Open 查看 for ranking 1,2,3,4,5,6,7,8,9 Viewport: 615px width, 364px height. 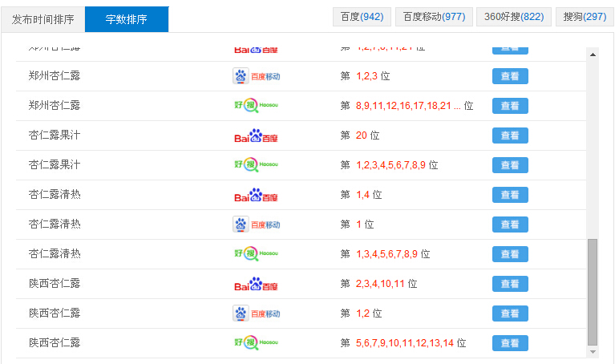[x=510, y=165]
